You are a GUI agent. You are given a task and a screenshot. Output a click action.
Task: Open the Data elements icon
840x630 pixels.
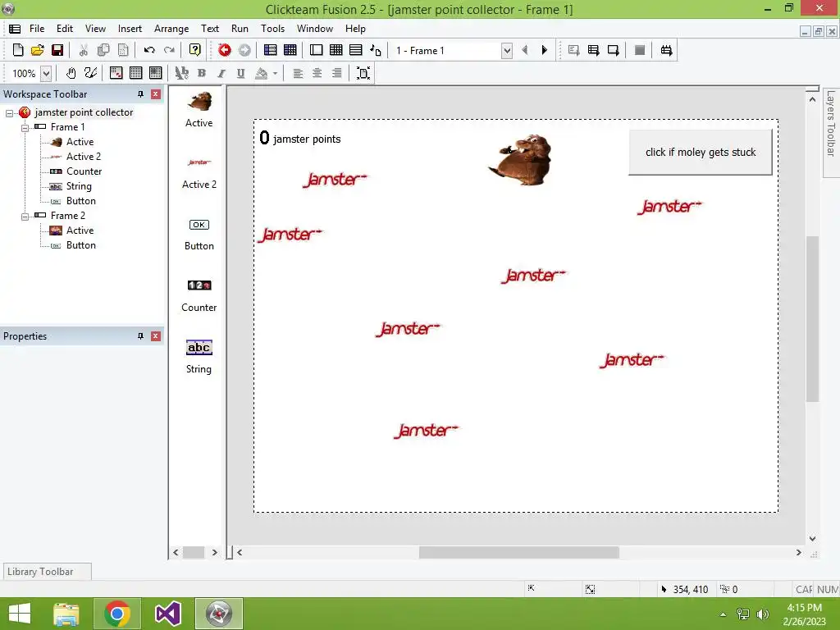click(376, 50)
